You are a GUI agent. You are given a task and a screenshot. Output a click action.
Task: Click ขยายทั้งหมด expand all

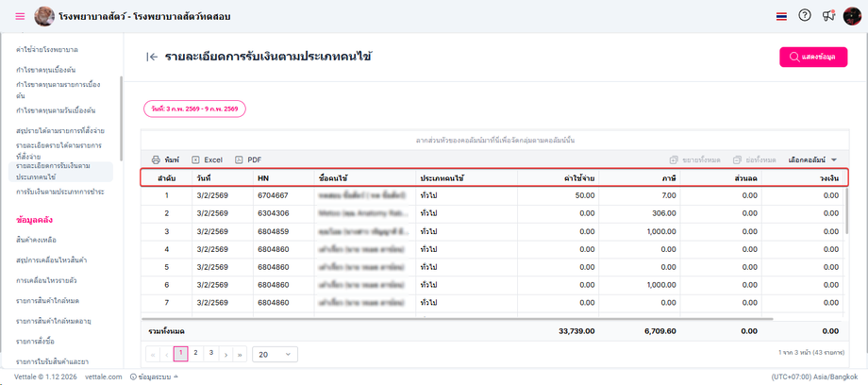tap(694, 159)
